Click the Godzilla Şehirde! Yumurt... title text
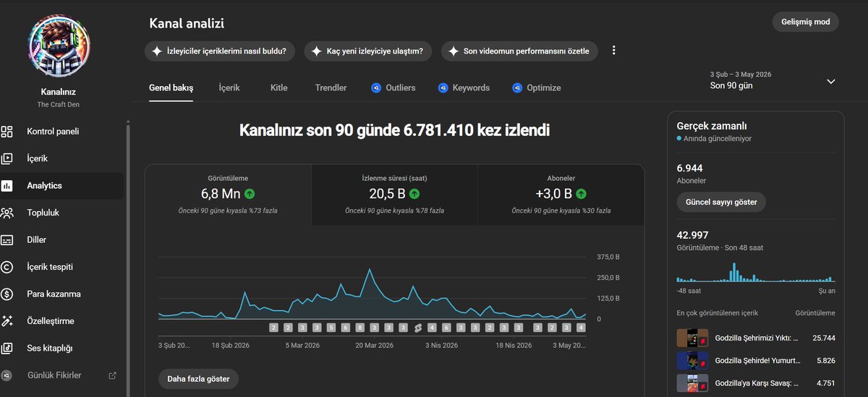This screenshot has width=868, height=397. [757, 360]
